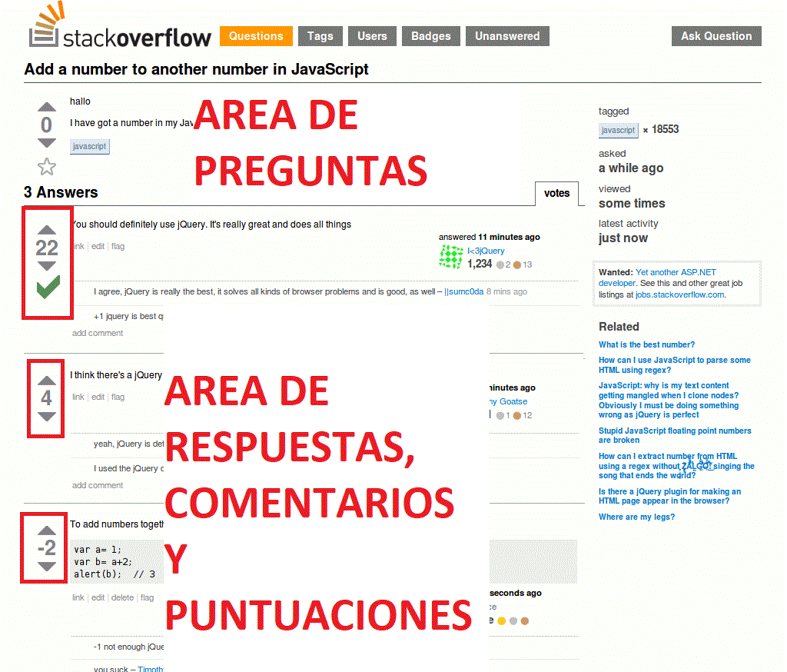787x672 pixels.
Task: Mark question as favorite with star
Action: pyautogui.click(x=47, y=166)
